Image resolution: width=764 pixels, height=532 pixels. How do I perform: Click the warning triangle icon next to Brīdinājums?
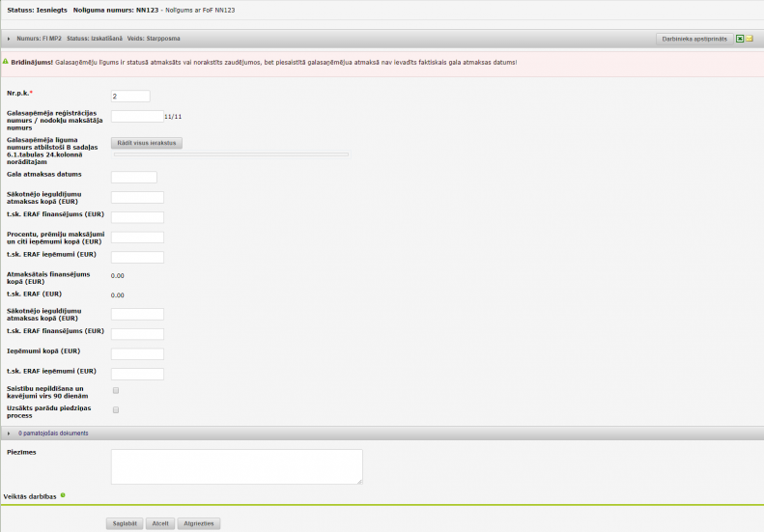click(x=5, y=62)
